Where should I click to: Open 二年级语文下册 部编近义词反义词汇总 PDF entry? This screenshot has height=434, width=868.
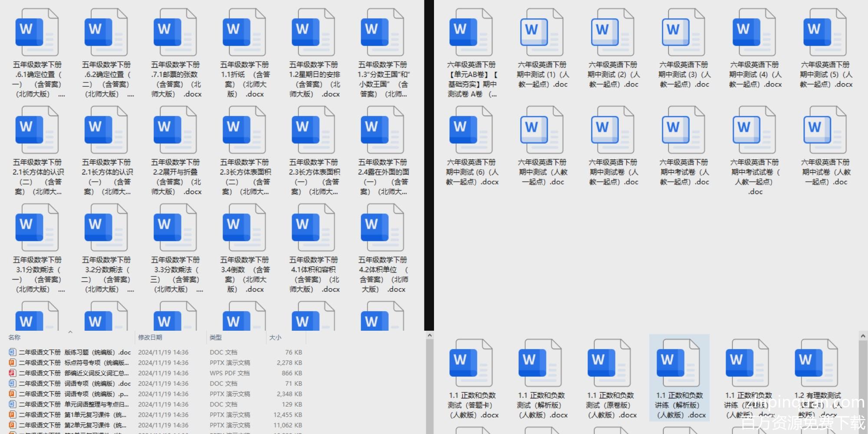(x=74, y=373)
